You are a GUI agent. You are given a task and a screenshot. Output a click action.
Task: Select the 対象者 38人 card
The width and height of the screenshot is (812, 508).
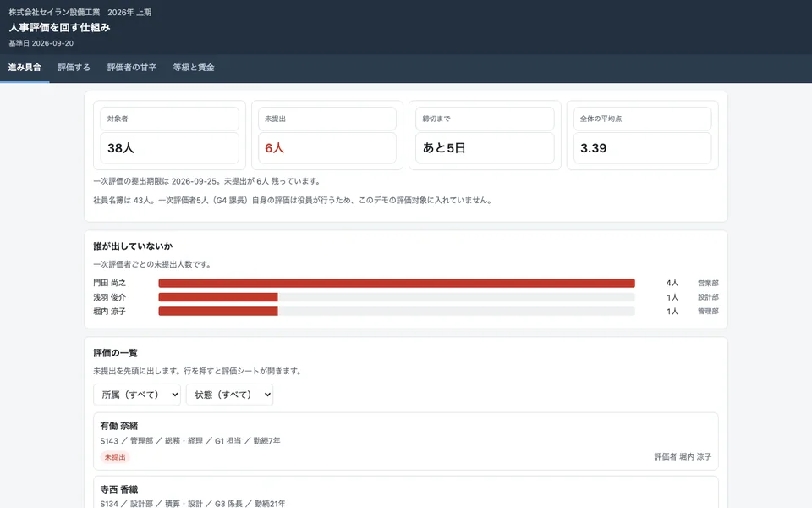click(169, 135)
